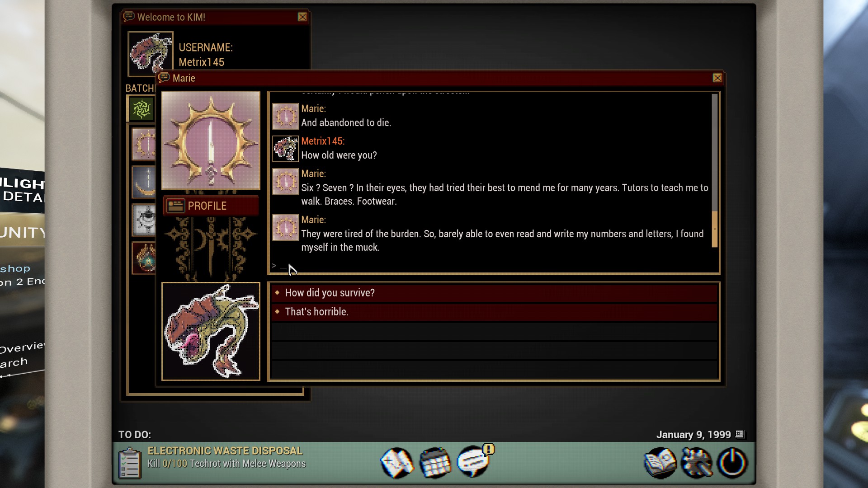Click Marie's large avatar portrait
Screen dimensions: 868x488
point(211,140)
